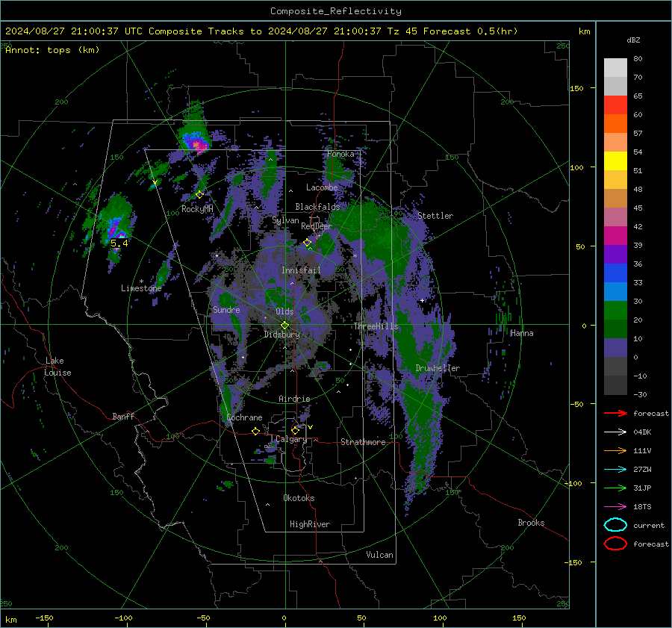This screenshot has height=628, width=672.
Task: Click the orange 111V arrow in legend
Action: (615, 450)
